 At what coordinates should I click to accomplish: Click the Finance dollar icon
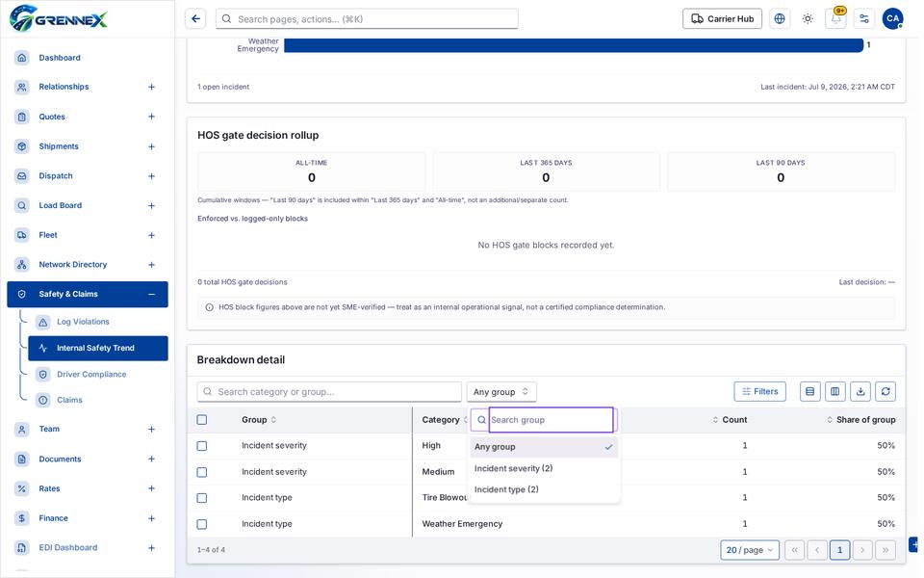click(22, 518)
